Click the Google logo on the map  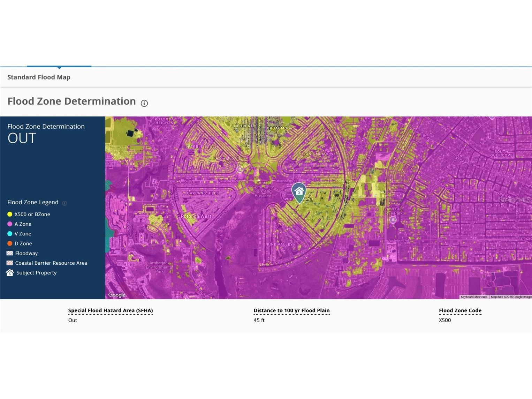[117, 295]
